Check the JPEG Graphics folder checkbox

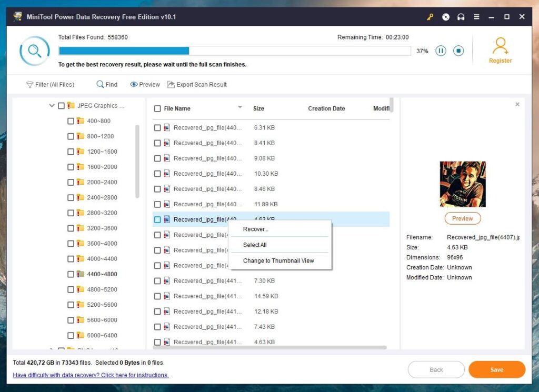61,106
